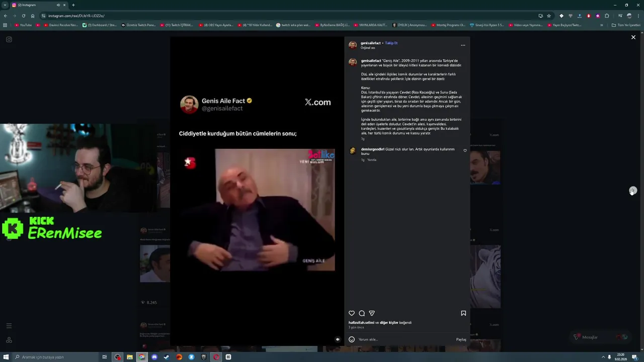Show more bookmarks via double chevron
This screenshot has height=362, width=644.
point(601,25)
